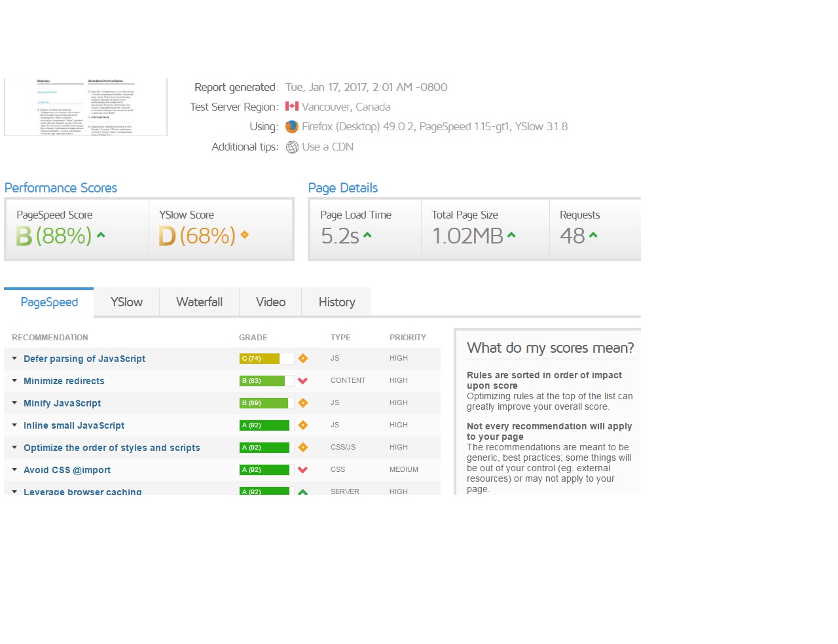The height and width of the screenshot is (644, 838).
Task: Click the green up arrow beside Requests count
Action: pos(593,235)
